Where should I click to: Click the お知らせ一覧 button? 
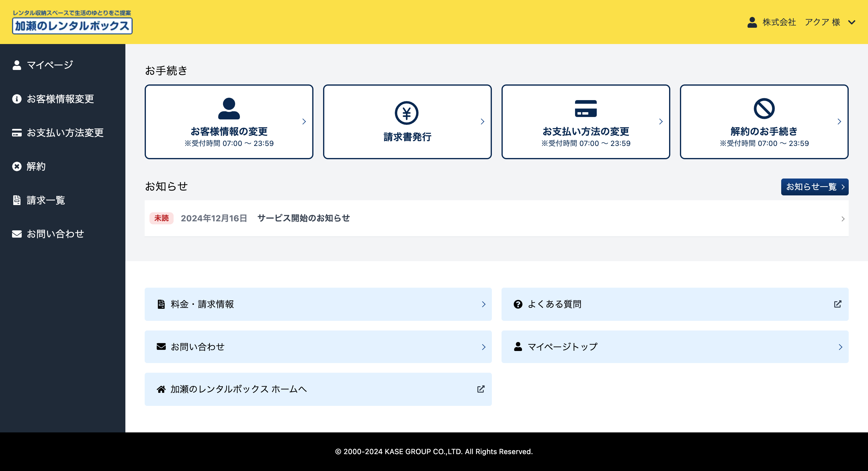pos(814,187)
